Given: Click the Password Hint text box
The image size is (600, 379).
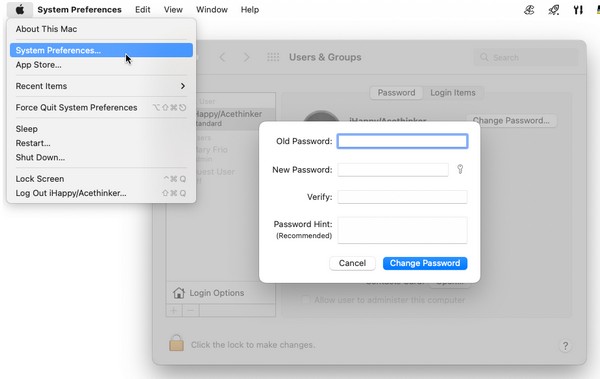Looking at the screenshot, I should tap(402, 230).
